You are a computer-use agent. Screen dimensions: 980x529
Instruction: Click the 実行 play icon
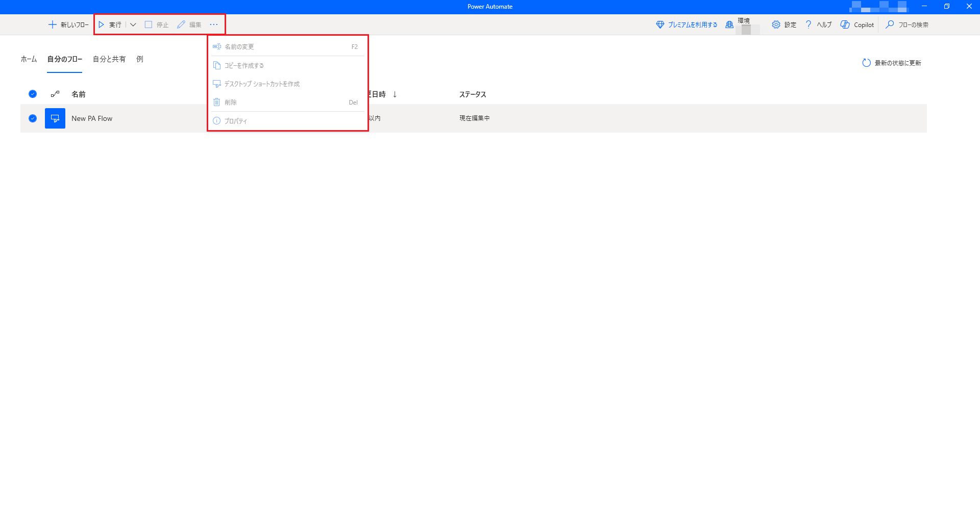click(x=102, y=24)
